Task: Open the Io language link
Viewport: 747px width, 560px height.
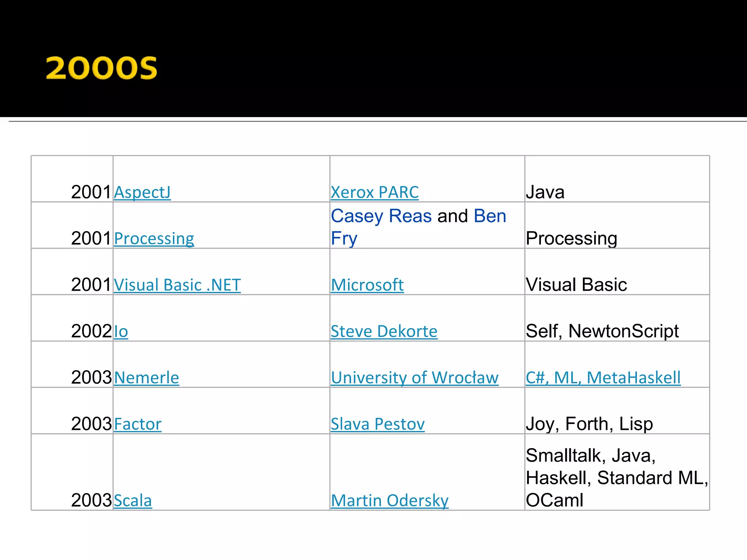Action: click(121, 331)
